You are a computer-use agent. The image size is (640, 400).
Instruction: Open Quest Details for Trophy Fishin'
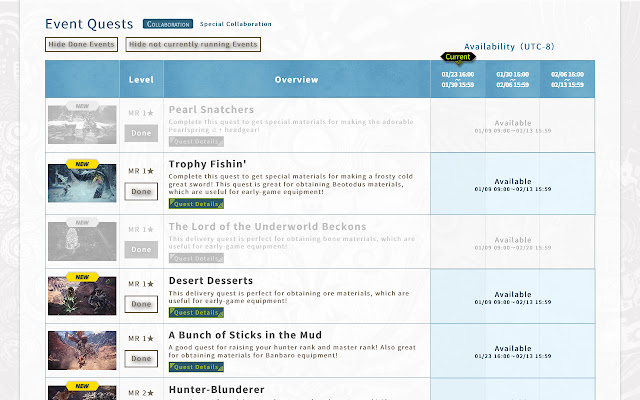(196, 204)
